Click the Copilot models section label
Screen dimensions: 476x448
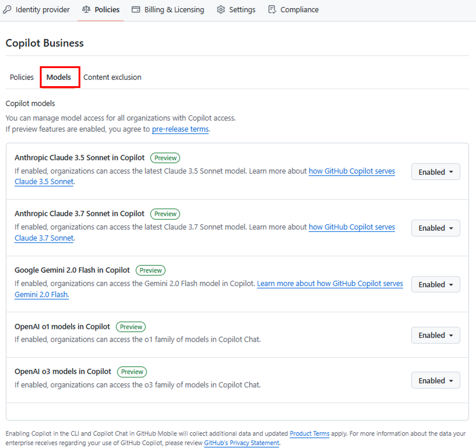[x=30, y=103]
